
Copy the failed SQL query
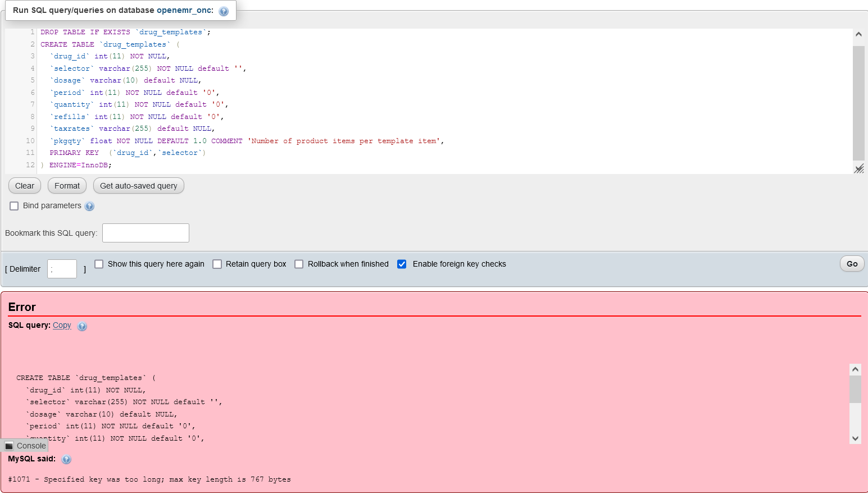click(62, 325)
